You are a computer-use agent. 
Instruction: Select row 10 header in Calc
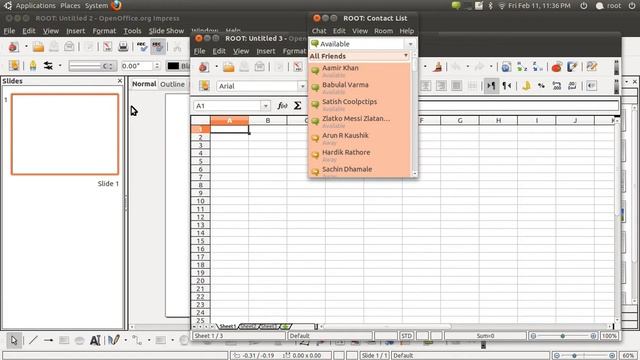pyautogui.click(x=200, y=201)
